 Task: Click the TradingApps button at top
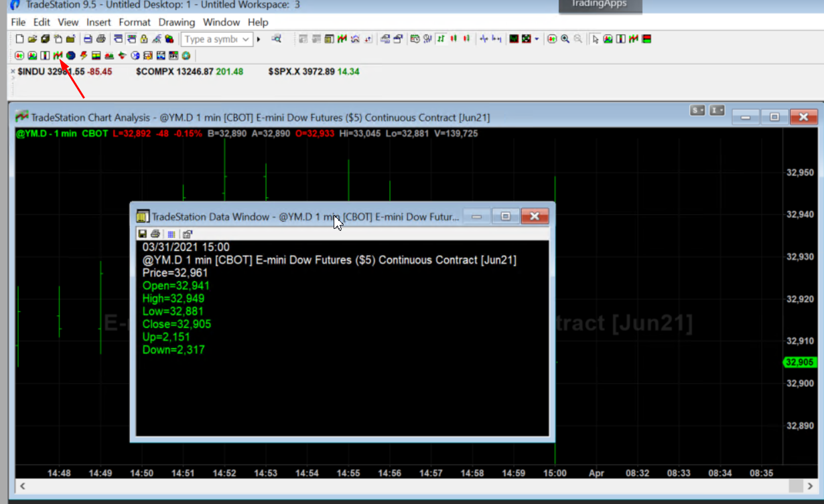[599, 5]
